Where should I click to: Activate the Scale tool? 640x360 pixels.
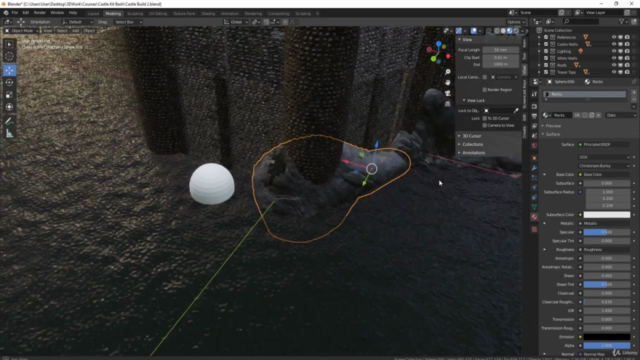click(9, 95)
